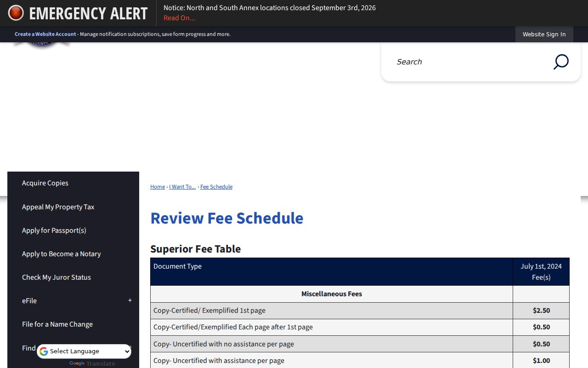Open Apply to Become a Notary
This screenshot has width=588, height=368.
61,254
